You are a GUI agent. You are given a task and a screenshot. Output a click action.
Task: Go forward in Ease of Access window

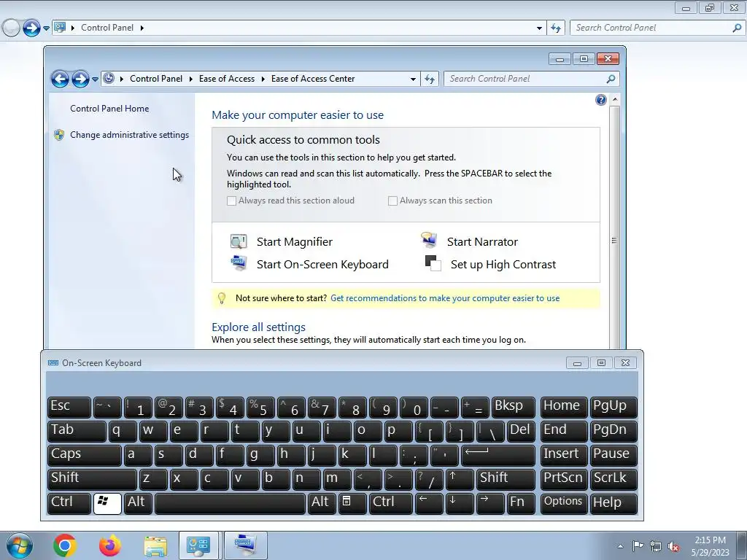(80, 79)
